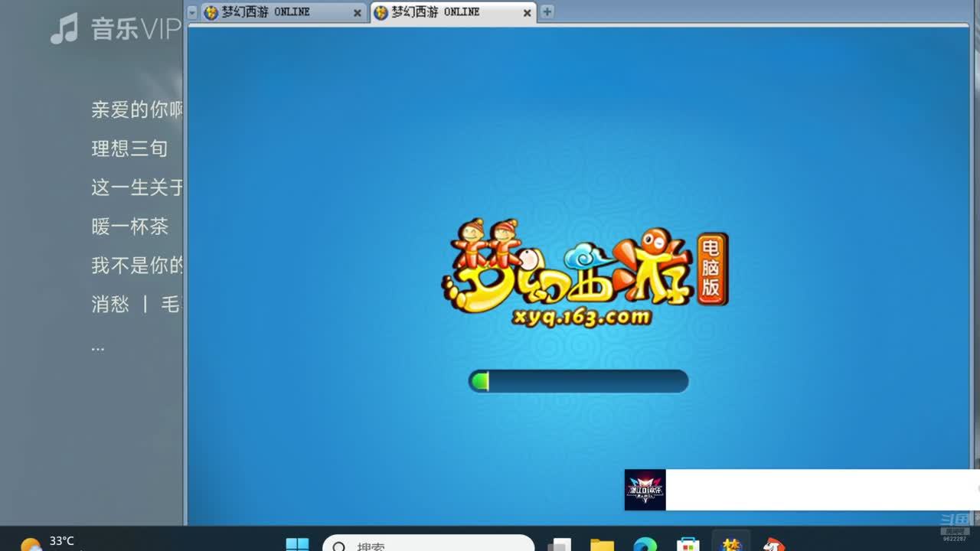Image resolution: width=980 pixels, height=551 pixels.
Task: Open the Windows Start menu
Action: pos(297,545)
